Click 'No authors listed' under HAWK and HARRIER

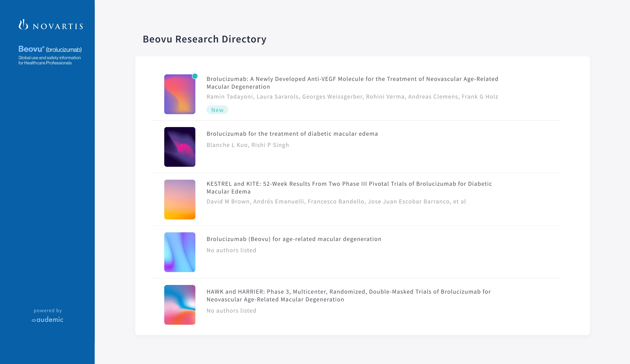tap(231, 311)
